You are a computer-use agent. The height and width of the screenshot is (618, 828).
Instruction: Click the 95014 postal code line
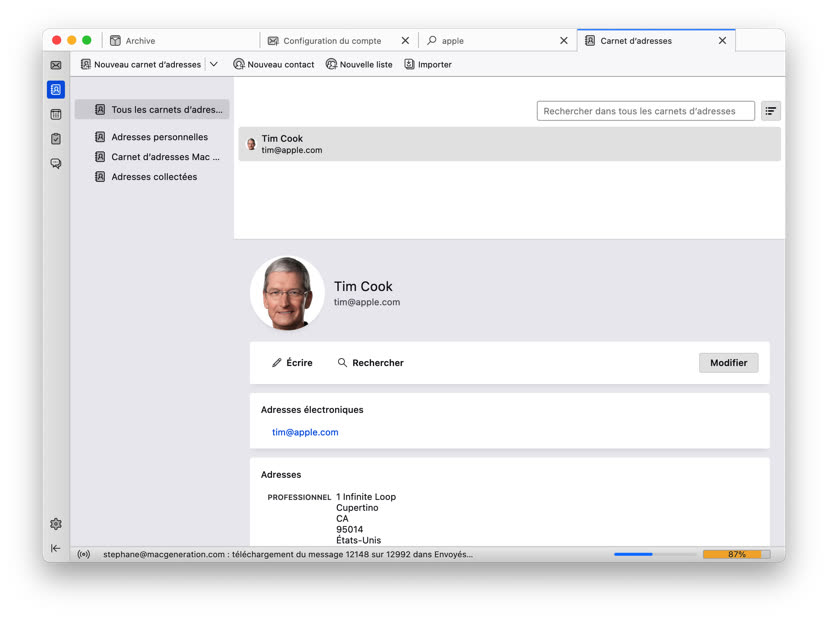tap(350, 529)
